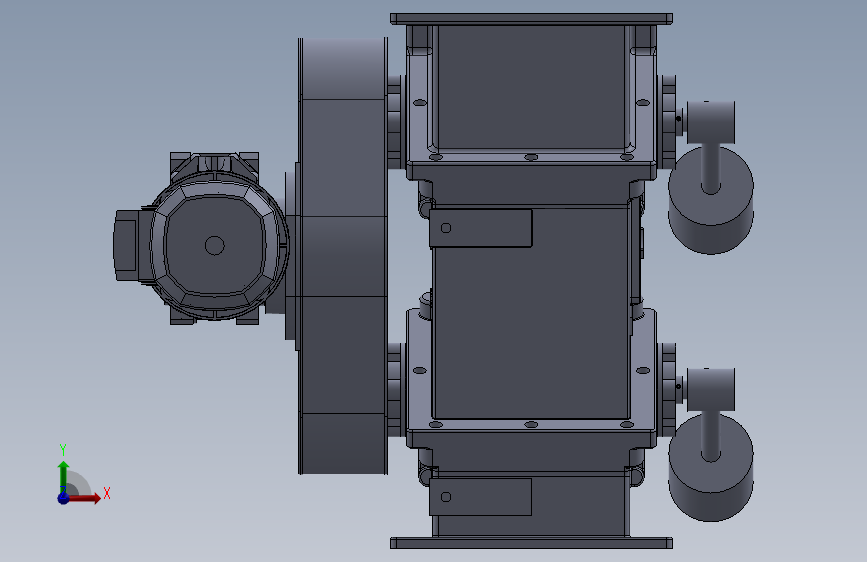Select the upper valve housing inner face

coord(531,87)
